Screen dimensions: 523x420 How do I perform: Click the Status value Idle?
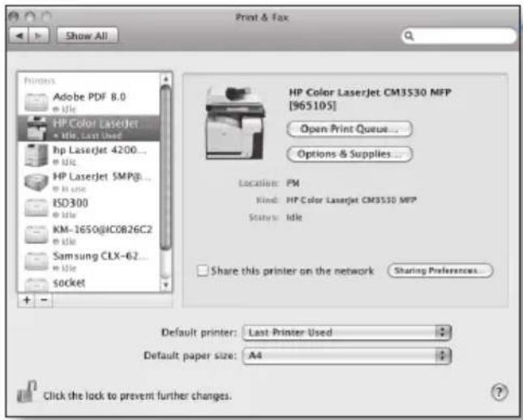[x=294, y=217]
